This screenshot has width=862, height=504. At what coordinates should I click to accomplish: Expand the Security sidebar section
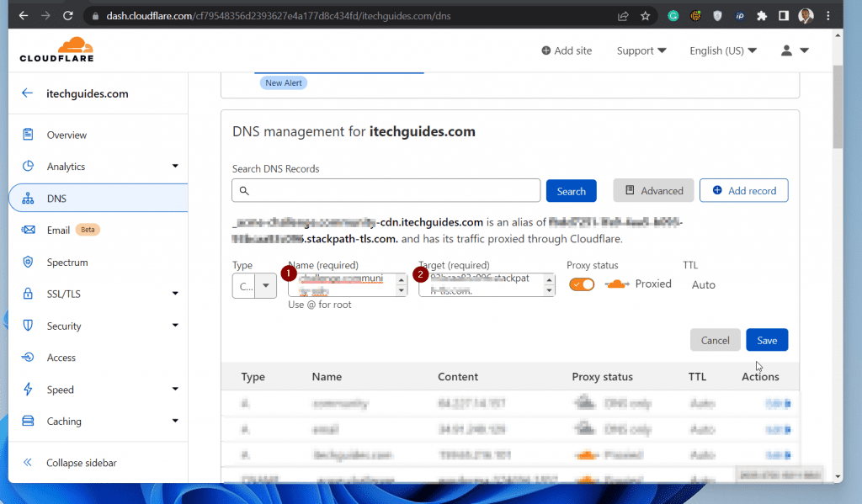point(175,326)
